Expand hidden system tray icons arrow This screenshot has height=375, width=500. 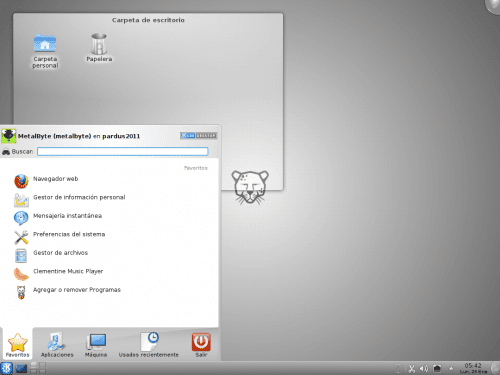pos(451,369)
